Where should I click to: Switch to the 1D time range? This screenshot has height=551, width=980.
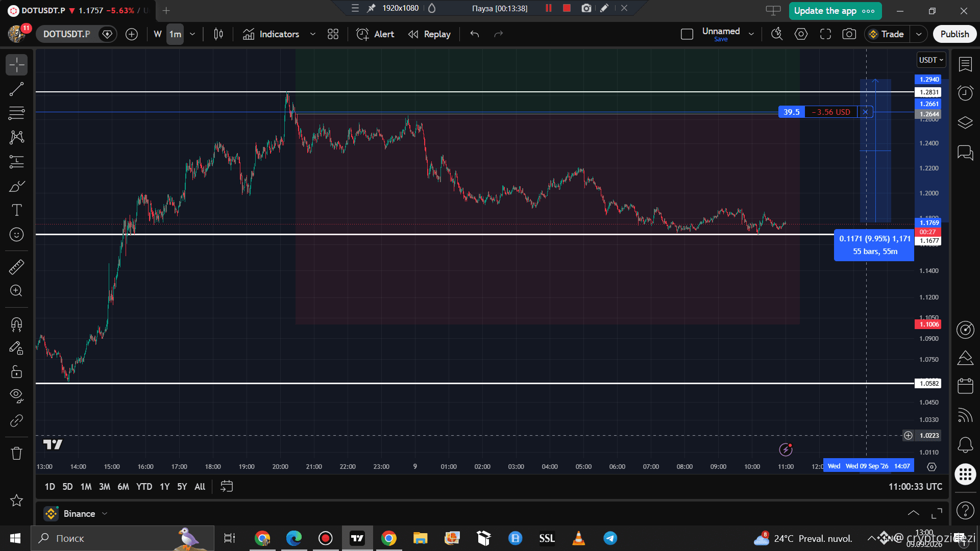tap(50, 487)
